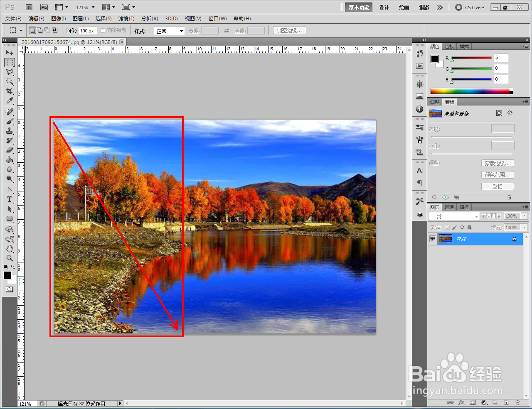This screenshot has height=409, width=532.
Task: Choose the Eyedropper tool
Action: click(x=10, y=100)
